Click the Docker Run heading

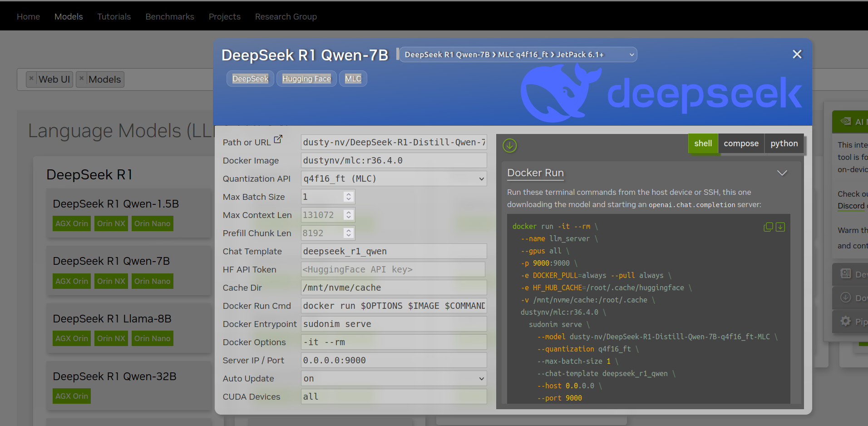point(535,173)
